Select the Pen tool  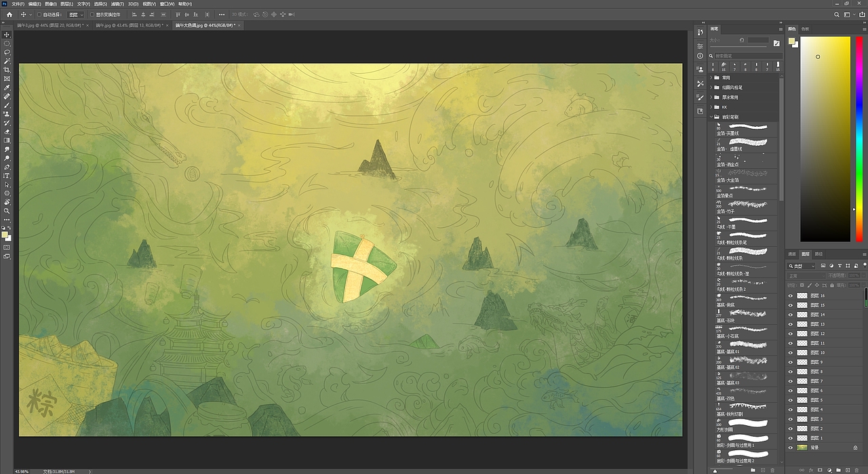7,167
